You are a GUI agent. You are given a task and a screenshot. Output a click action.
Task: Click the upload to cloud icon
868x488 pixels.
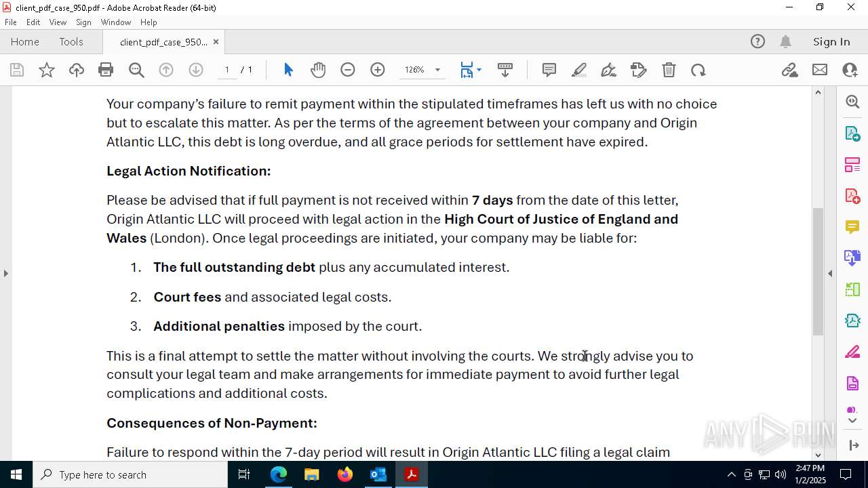[77, 70]
